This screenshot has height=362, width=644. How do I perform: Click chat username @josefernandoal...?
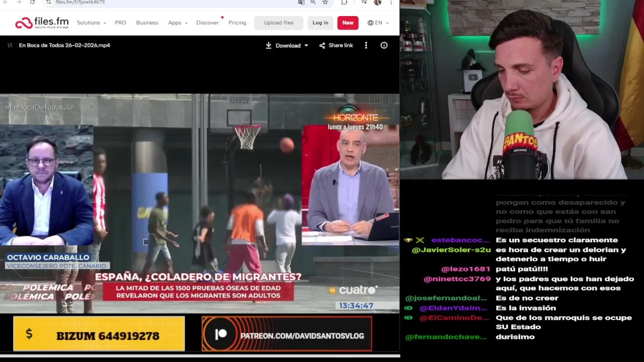point(446,298)
